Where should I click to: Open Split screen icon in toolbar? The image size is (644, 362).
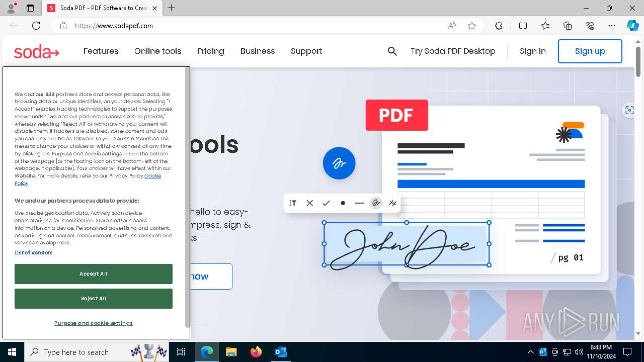(523, 26)
